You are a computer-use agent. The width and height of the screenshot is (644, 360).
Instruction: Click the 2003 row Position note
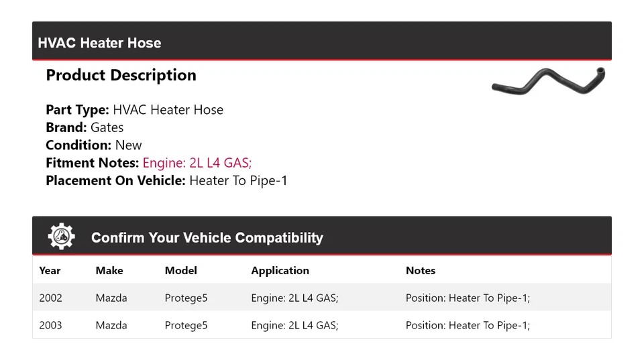(x=468, y=325)
